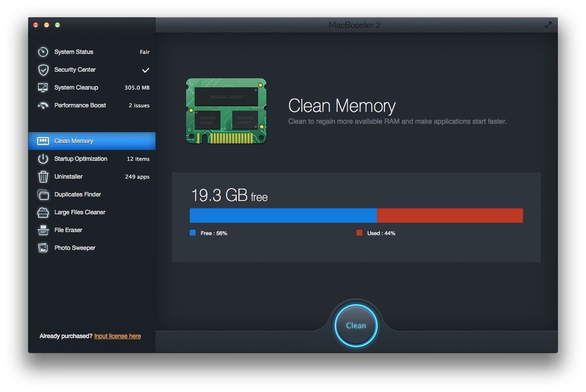
Task: Click the Photo Sweeper picture icon
Action: [43, 248]
